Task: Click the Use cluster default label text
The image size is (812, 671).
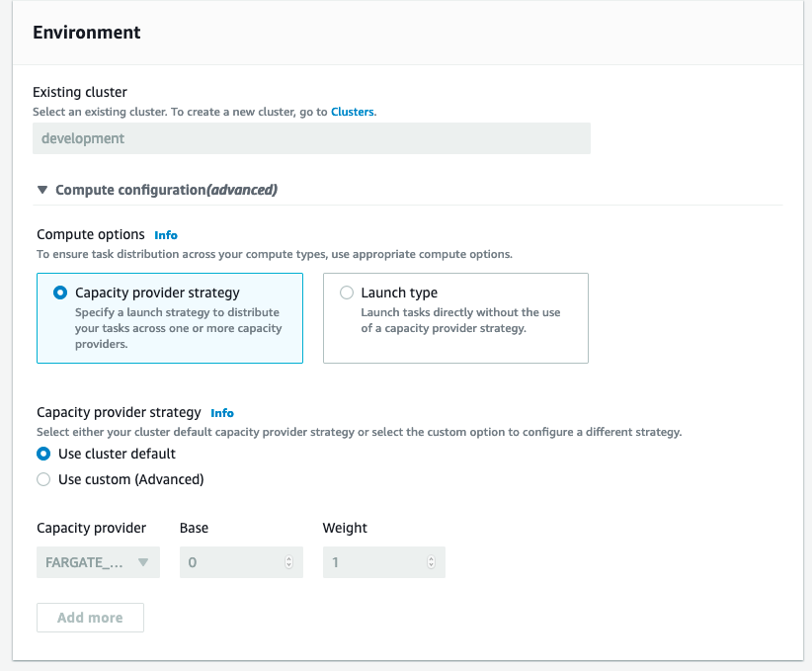Action: [x=117, y=454]
